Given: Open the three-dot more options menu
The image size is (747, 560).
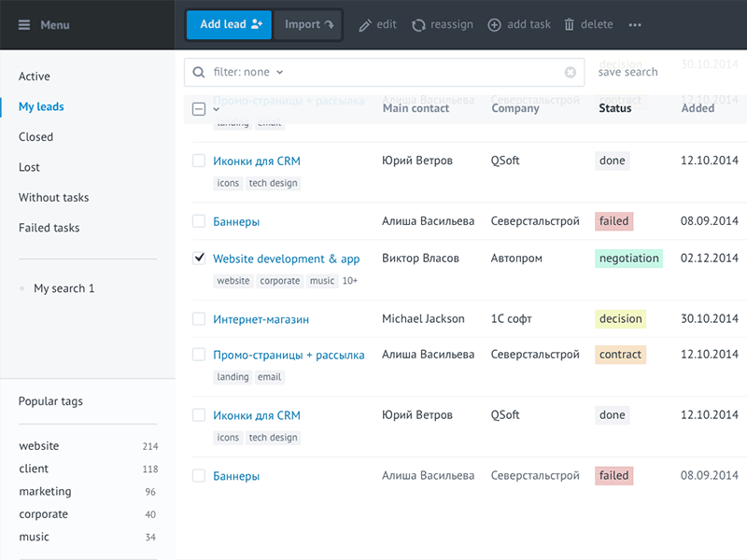Looking at the screenshot, I should coord(635,25).
